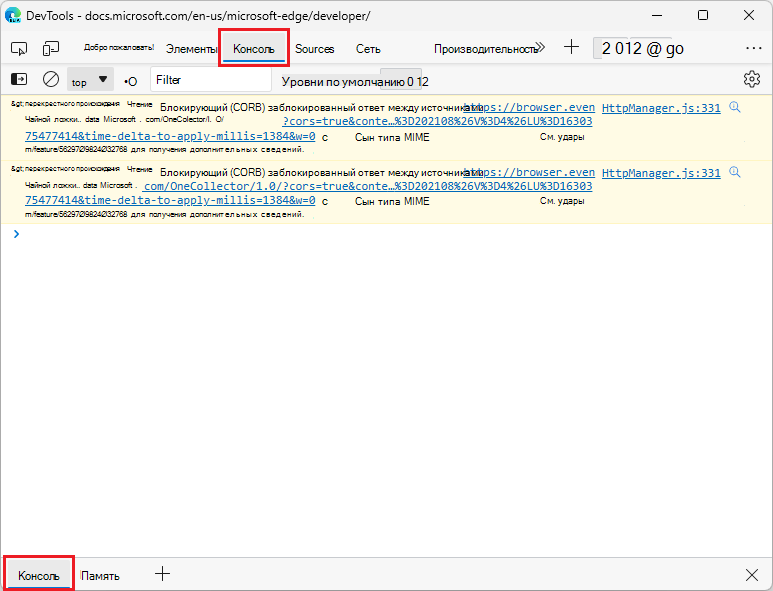Open console settings gear icon
773x591 pixels.
pyautogui.click(x=752, y=79)
